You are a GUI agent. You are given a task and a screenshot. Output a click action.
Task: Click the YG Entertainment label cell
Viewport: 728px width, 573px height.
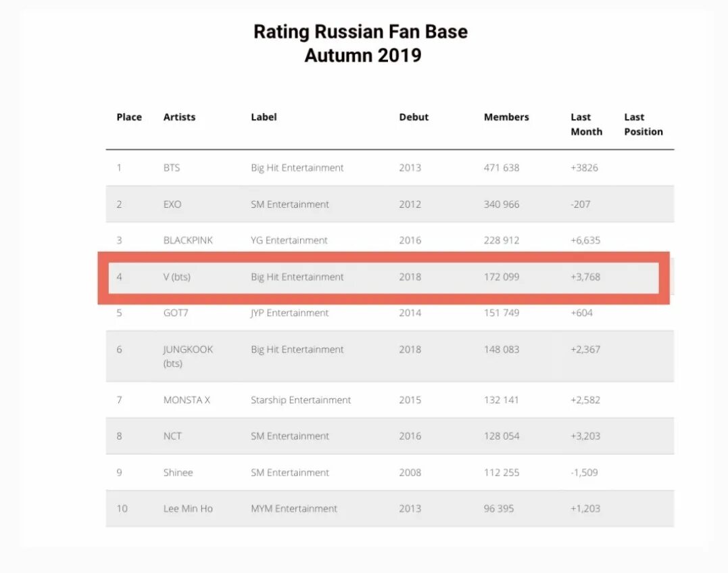pyautogui.click(x=289, y=240)
